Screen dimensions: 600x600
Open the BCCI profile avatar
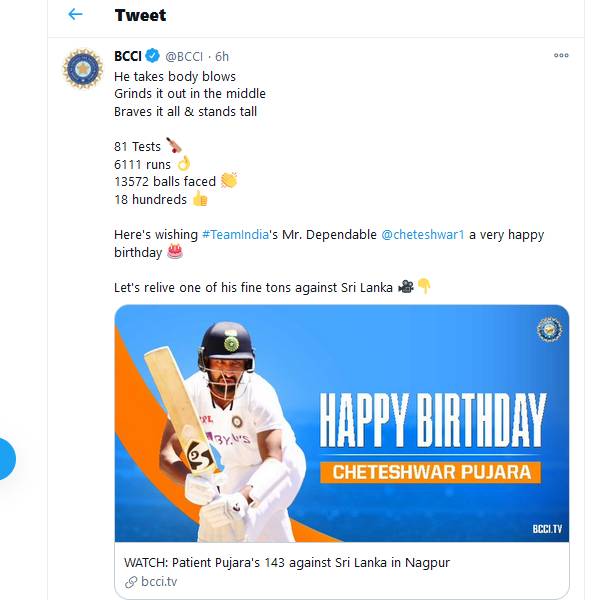82,68
